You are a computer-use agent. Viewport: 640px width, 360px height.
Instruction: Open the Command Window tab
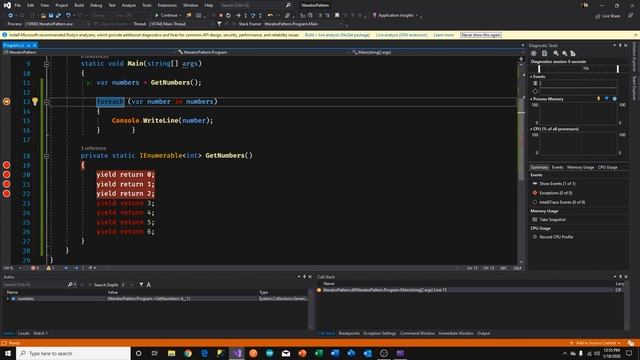417,333
